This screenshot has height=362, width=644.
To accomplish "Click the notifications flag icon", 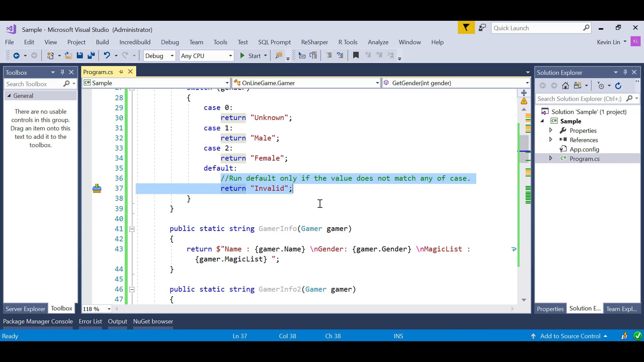I will (466, 28).
